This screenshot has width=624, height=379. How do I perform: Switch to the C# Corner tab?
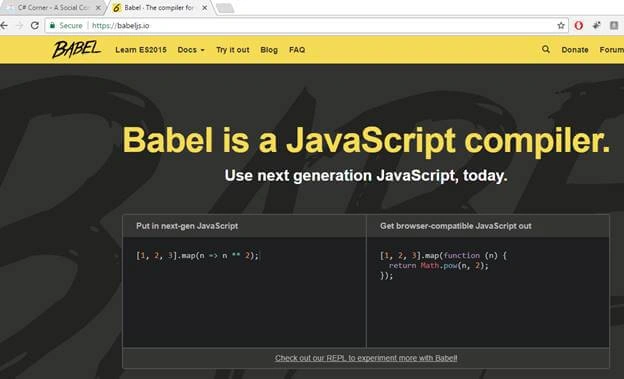52,8
